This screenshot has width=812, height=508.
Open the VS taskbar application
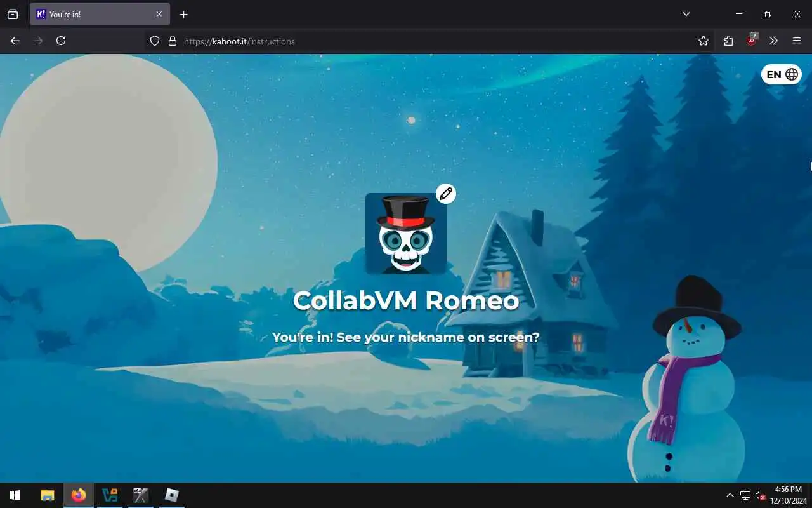pos(110,495)
